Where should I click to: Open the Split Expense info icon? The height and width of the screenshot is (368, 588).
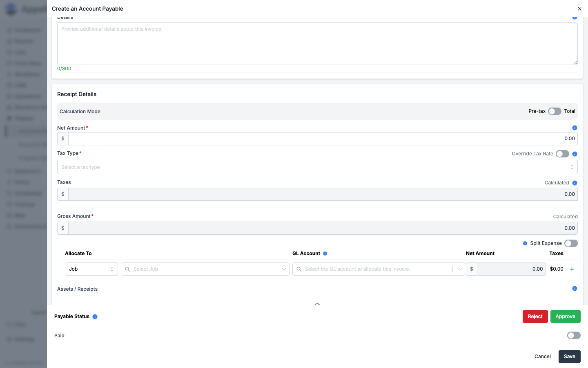tap(525, 243)
